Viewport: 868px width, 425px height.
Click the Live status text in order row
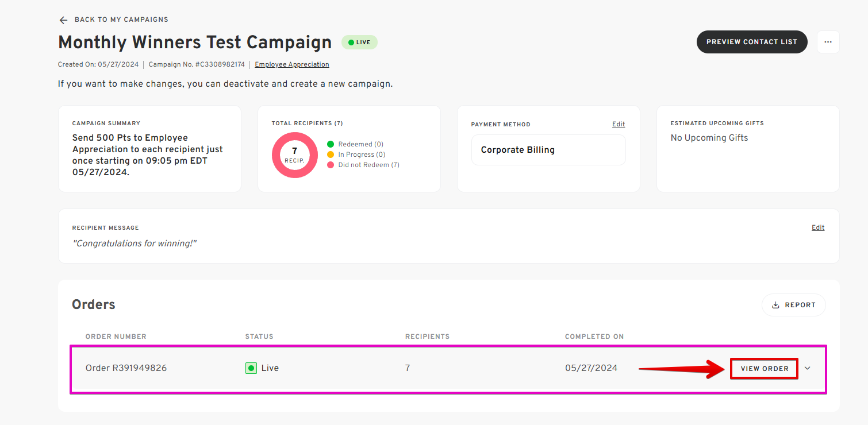pyautogui.click(x=270, y=368)
